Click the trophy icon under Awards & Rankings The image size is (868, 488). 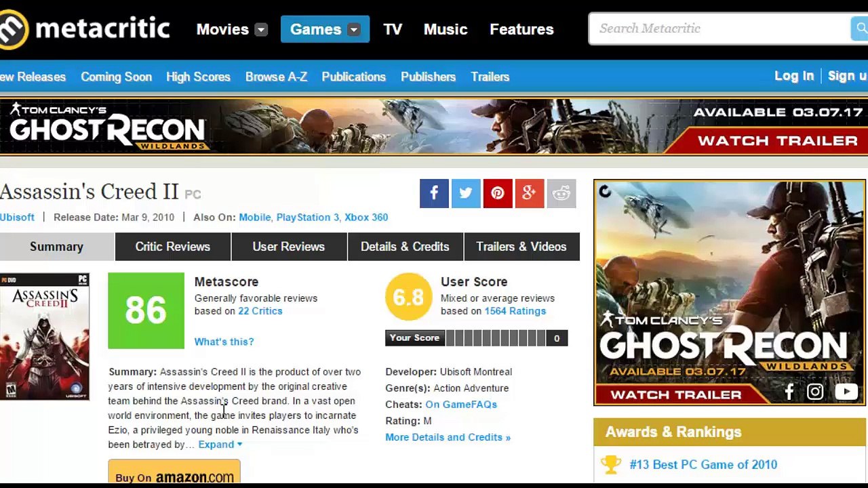coord(611,464)
